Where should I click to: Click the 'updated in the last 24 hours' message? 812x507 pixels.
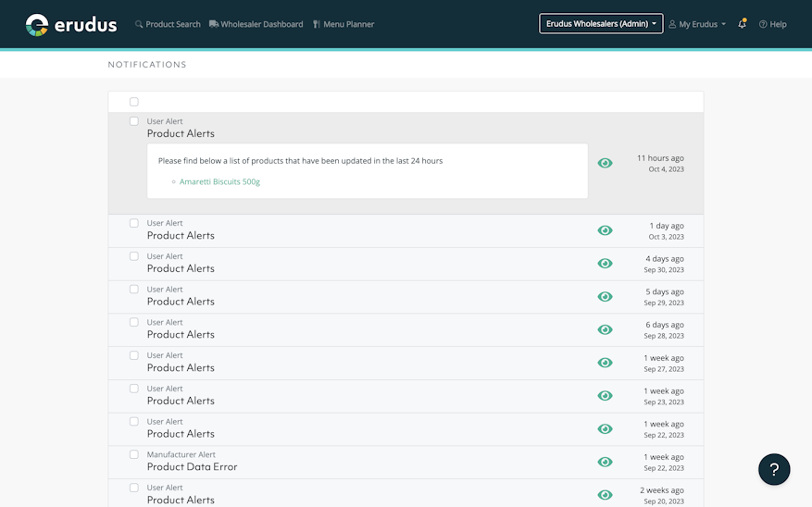point(300,161)
